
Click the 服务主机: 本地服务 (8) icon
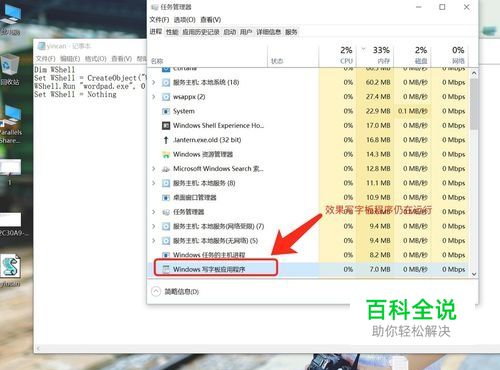[x=166, y=183]
